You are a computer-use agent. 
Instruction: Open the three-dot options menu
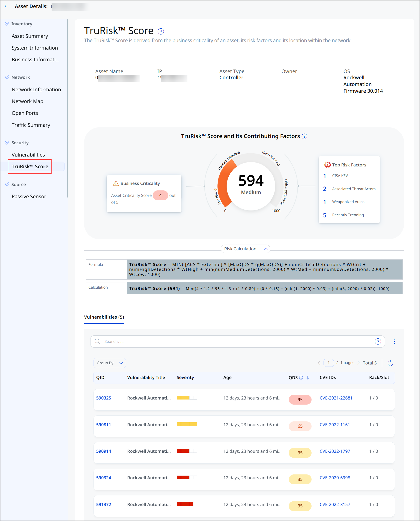[394, 341]
